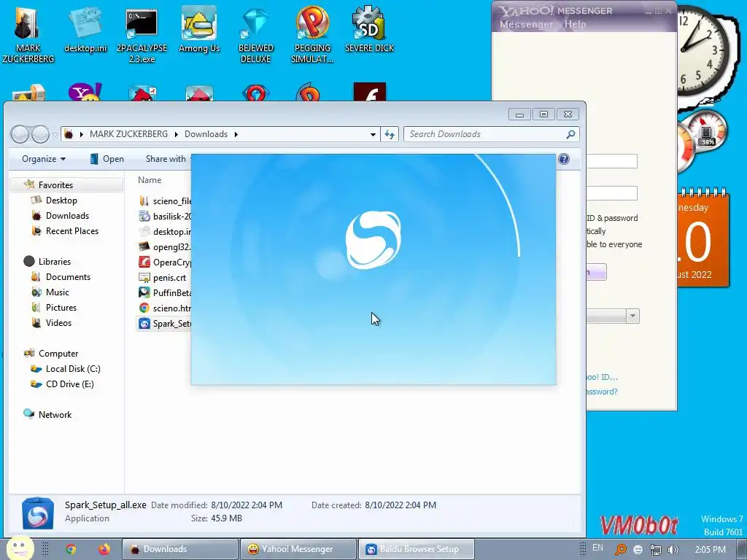
Task: Open the recent pages dropdown arrow
Action: point(55,134)
